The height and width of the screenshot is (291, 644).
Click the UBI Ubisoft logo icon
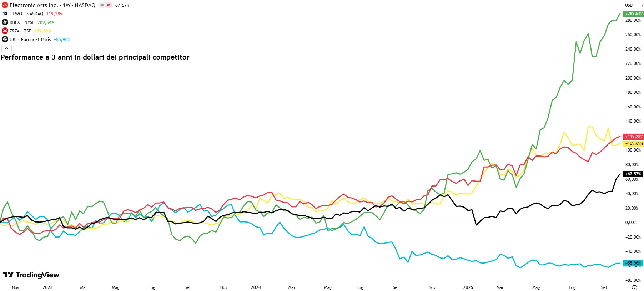click(x=5, y=39)
